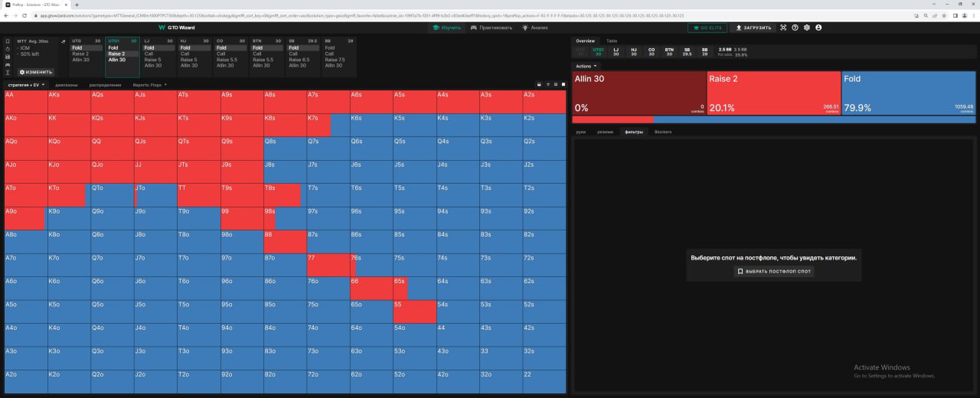The image size is (980, 398).
Task: Choose the BTN position in Overview row
Action: (x=669, y=51)
